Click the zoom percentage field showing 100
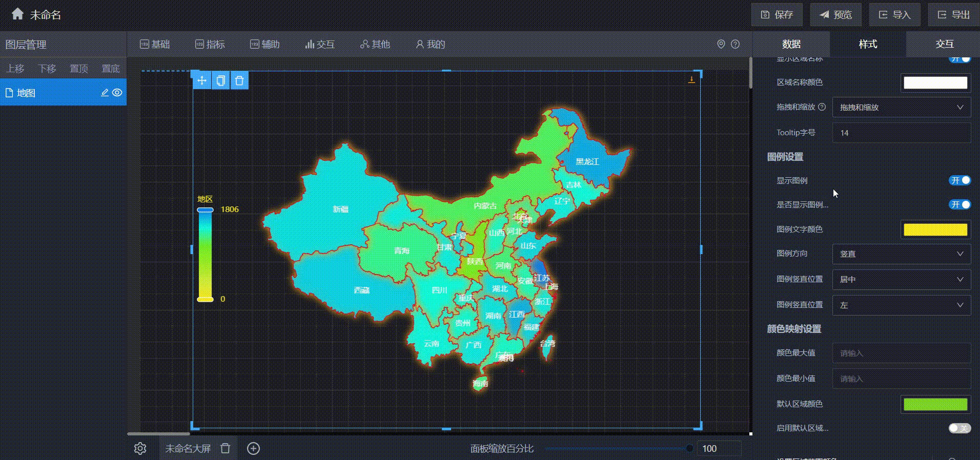 [x=719, y=449]
